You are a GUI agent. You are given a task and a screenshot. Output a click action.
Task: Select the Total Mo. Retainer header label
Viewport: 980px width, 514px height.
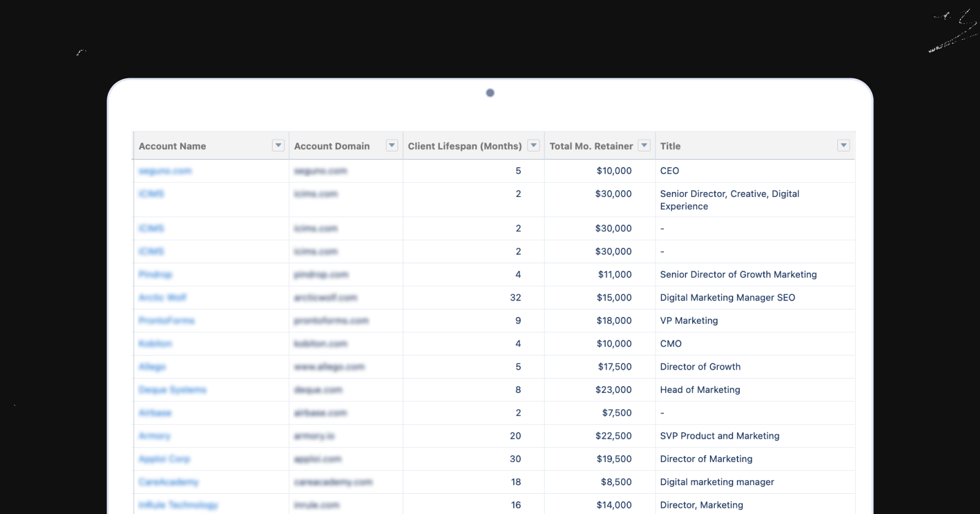(591, 146)
